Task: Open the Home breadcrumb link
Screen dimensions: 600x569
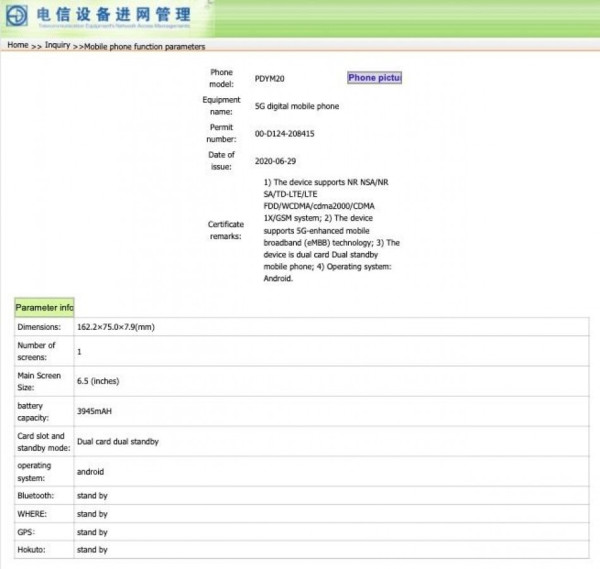Action: (x=18, y=45)
